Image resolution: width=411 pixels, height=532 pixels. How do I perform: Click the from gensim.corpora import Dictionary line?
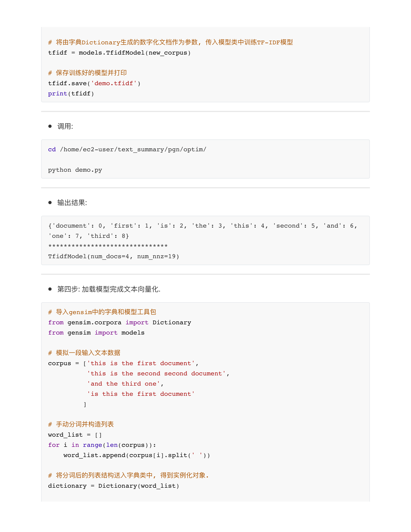coord(119,322)
